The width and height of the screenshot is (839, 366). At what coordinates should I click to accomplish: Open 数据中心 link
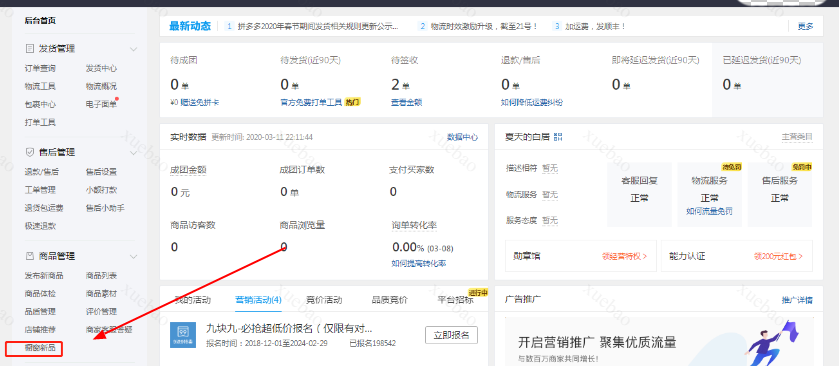click(462, 137)
